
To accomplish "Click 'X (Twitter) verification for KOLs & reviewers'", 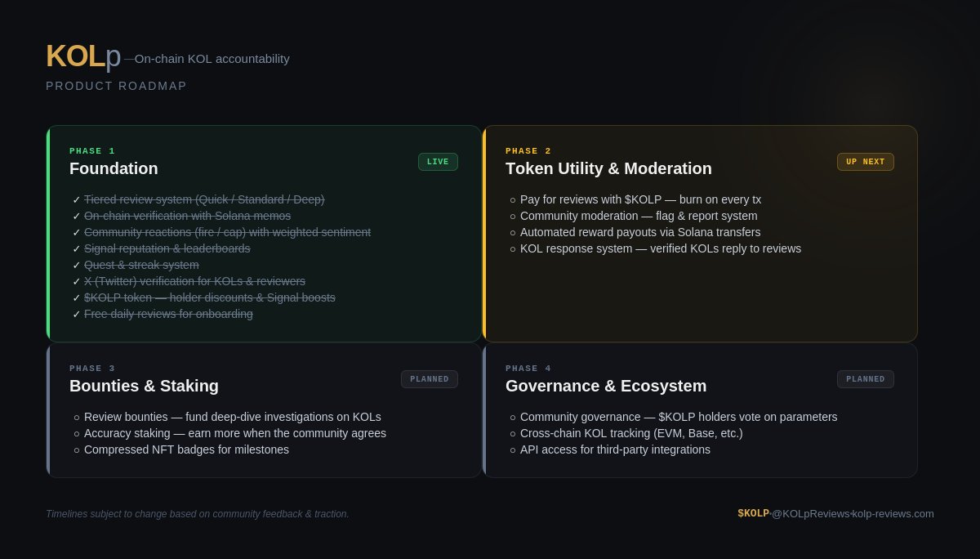I will click(x=194, y=281).
